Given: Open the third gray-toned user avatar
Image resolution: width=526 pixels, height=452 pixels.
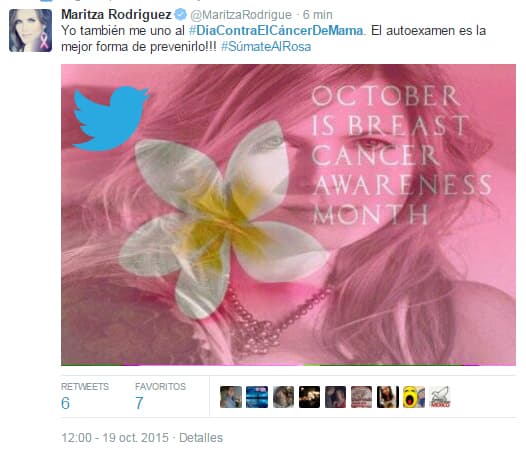Looking at the screenshot, I should (x=283, y=397).
